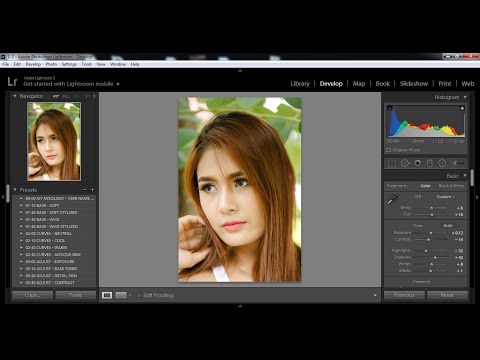
Task: Open the Settings menu
Action: (x=69, y=64)
